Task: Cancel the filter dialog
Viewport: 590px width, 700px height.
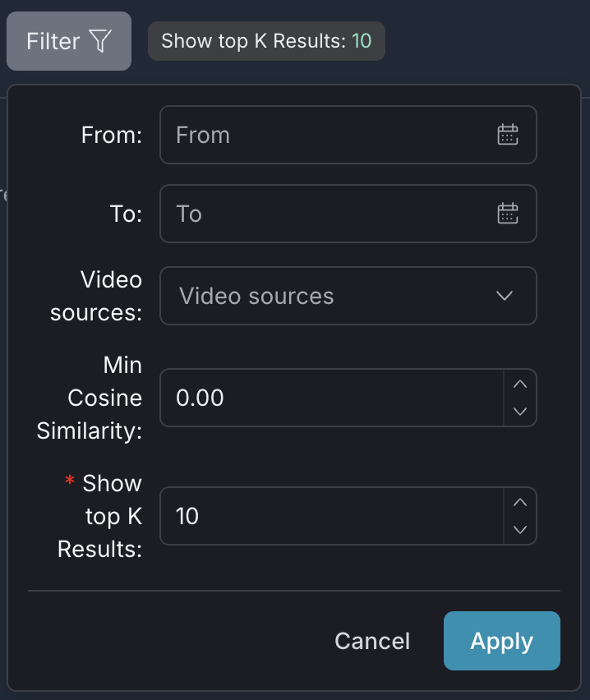Action: 371,641
